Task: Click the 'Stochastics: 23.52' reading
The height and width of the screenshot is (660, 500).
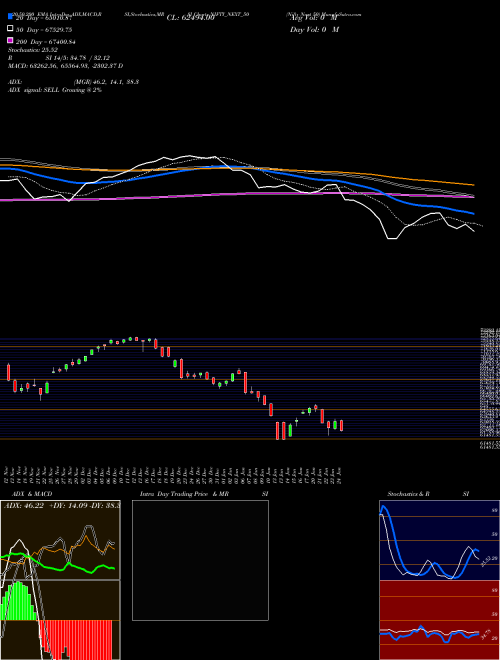Action: [33, 50]
